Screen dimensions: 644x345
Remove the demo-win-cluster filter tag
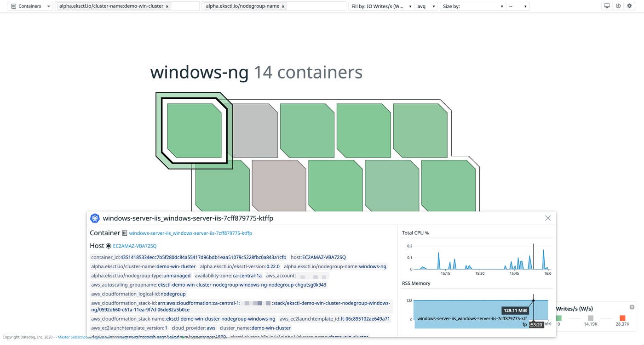tap(167, 6)
